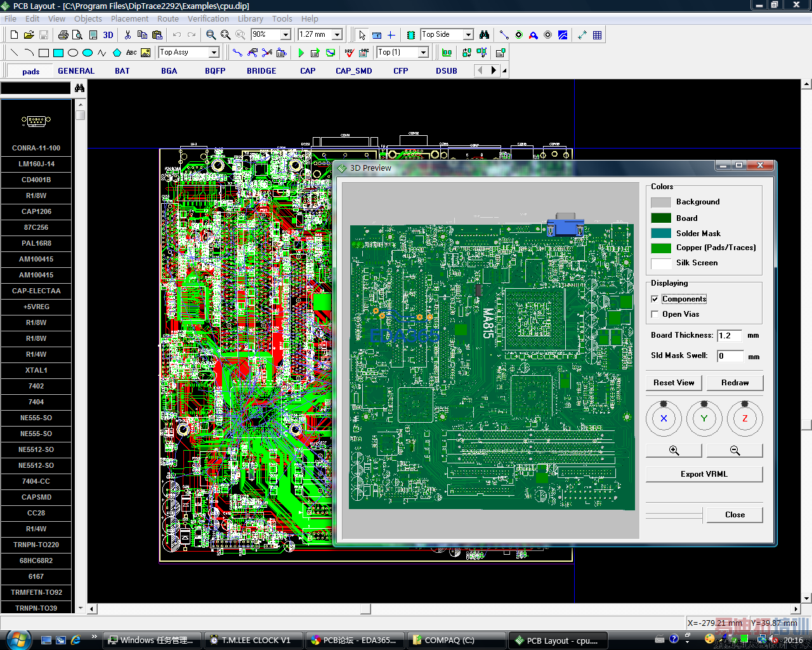Click the Export VRML button
Screen dimensions: 812x650
704,474
